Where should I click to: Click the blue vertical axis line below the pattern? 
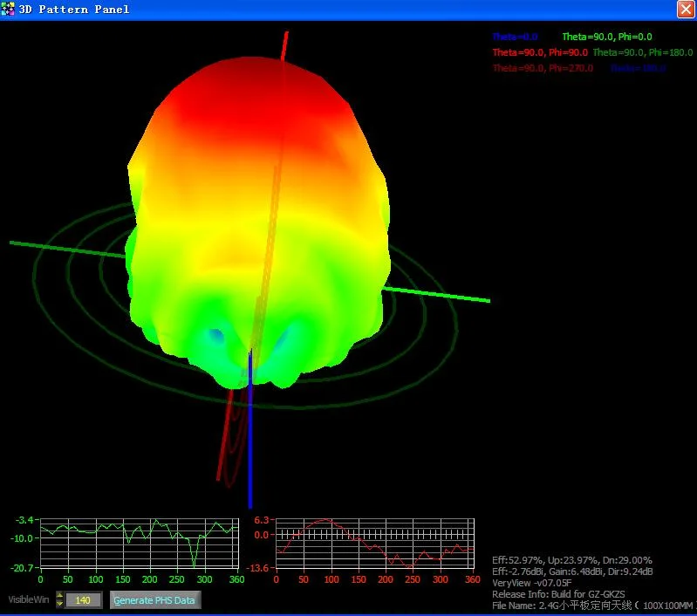click(250, 454)
